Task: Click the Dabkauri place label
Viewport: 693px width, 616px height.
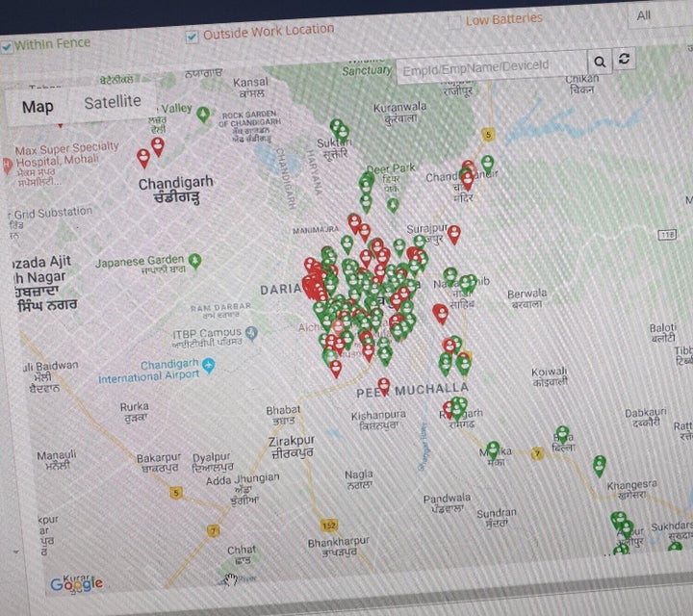Action: click(645, 417)
